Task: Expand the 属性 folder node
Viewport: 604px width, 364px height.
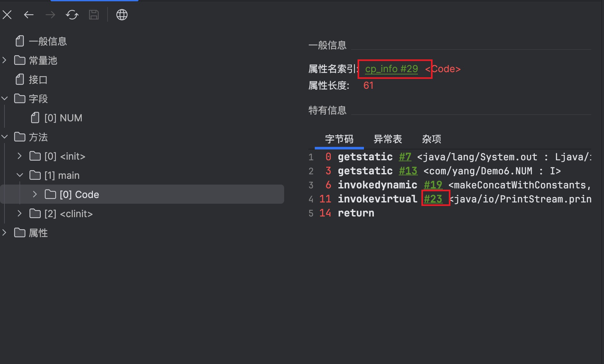Action: coord(4,233)
